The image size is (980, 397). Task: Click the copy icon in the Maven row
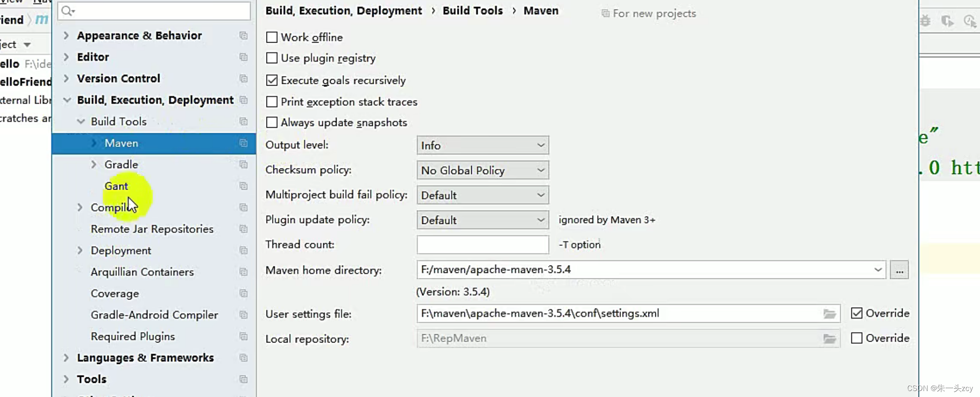pyautogui.click(x=244, y=143)
